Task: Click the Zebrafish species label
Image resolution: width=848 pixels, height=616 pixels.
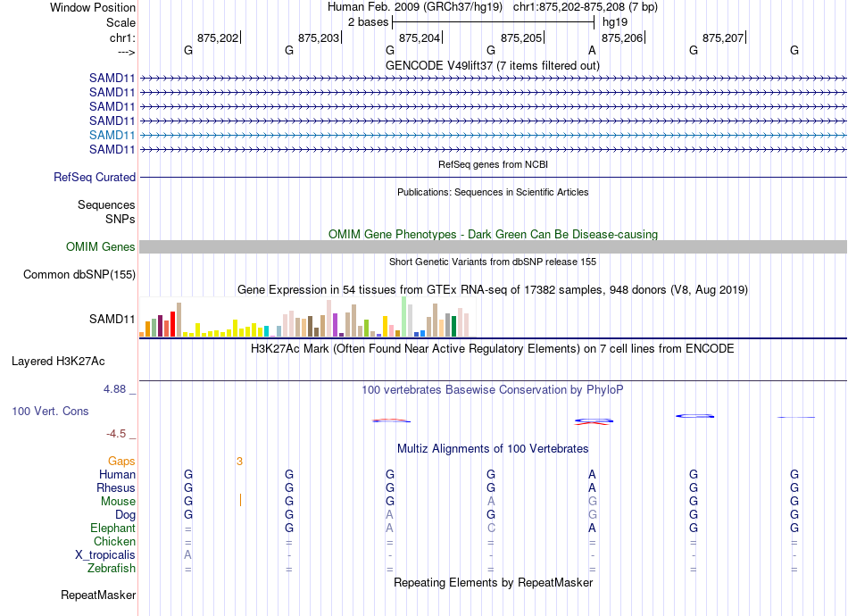Action: coord(112,569)
